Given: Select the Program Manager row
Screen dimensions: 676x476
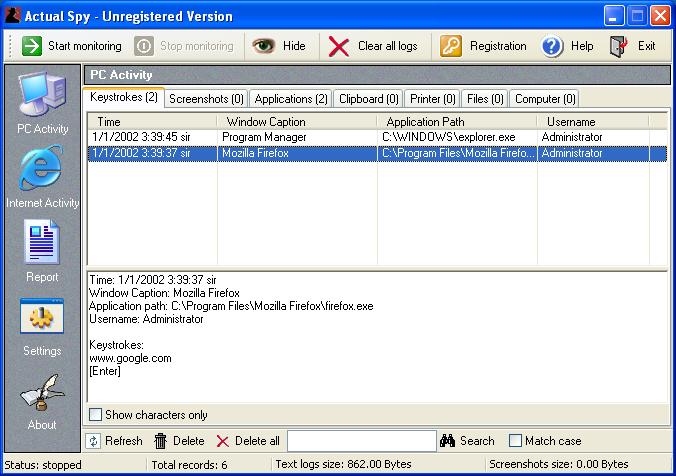Looking at the screenshot, I should click(x=377, y=137).
